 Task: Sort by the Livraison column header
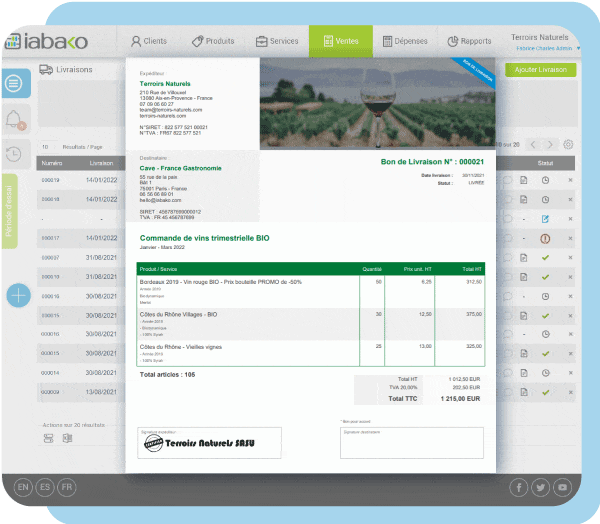(x=101, y=163)
